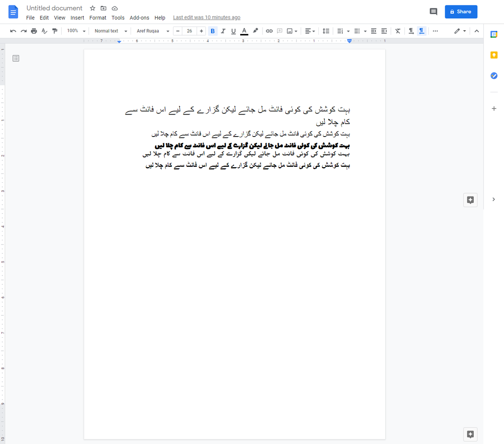Star the document
Viewport: 504px width, 444px height.
[92, 8]
